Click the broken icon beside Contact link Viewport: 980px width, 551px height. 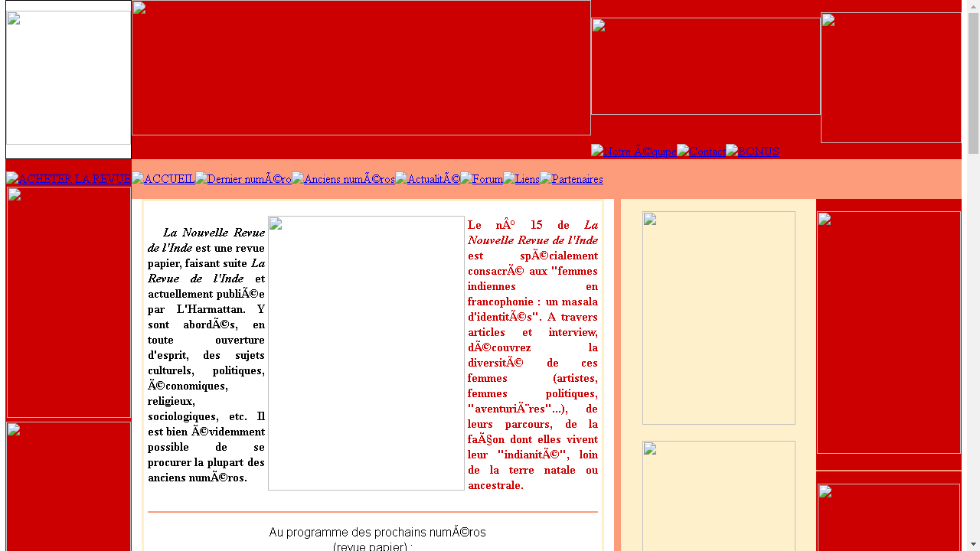[x=683, y=151]
